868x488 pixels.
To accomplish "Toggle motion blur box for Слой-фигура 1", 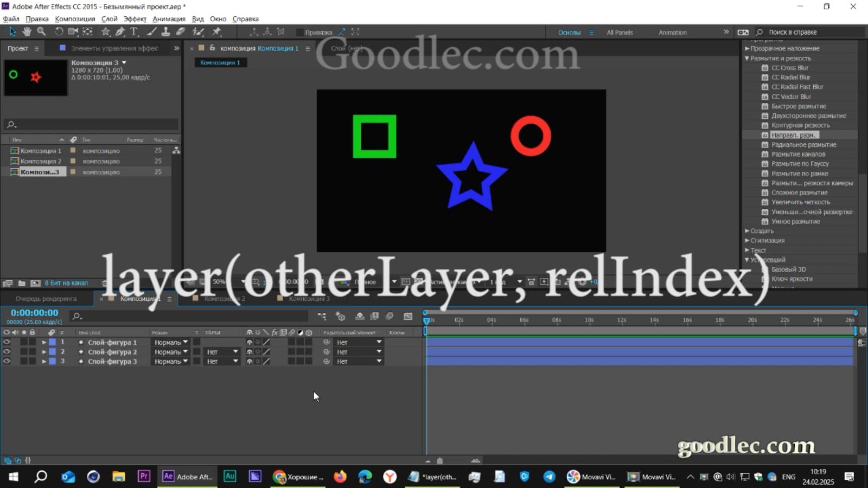I will [291, 342].
